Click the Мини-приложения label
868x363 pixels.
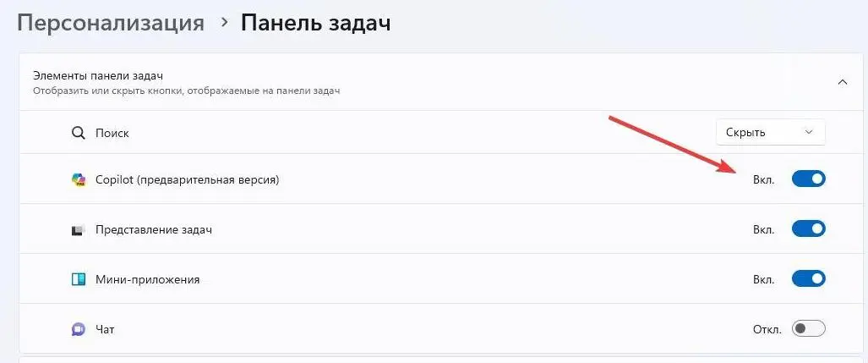tap(148, 279)
